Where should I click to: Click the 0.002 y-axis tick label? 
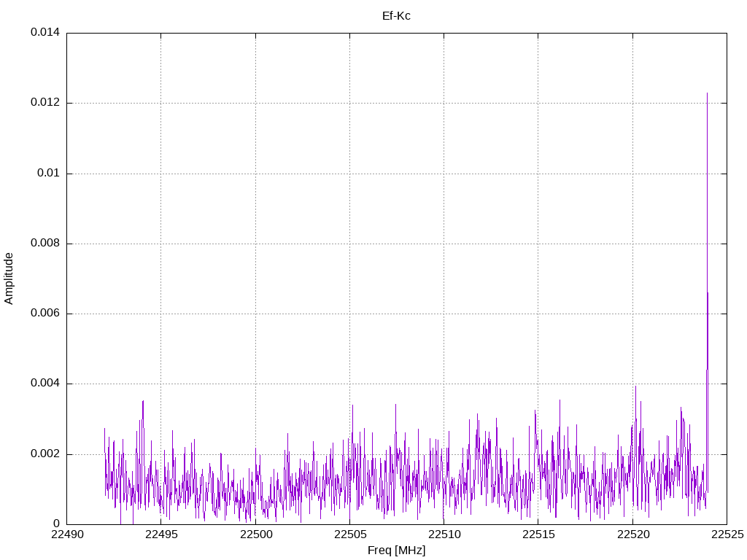45,454
